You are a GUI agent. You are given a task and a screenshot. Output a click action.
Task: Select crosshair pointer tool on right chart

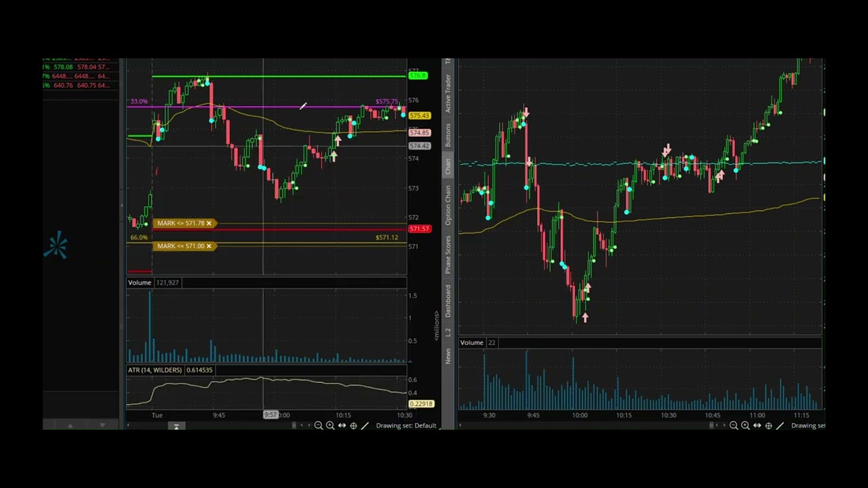768,426
